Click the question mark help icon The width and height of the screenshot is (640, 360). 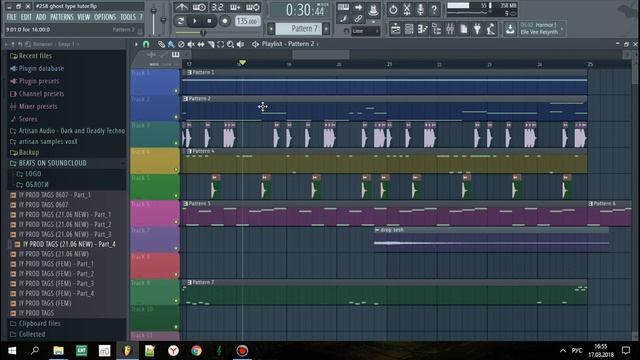click(x=434, y=9)
